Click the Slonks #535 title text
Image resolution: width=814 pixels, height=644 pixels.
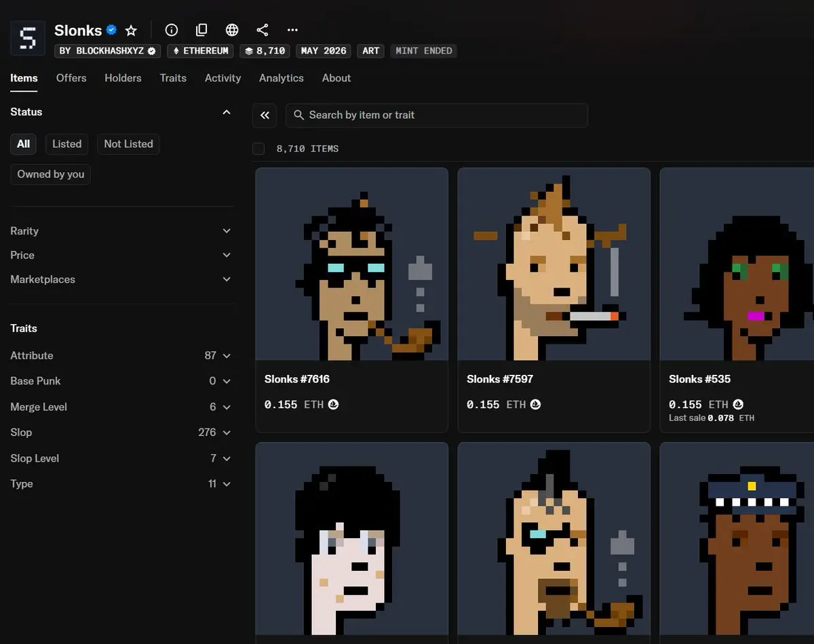tap(699, 379)
